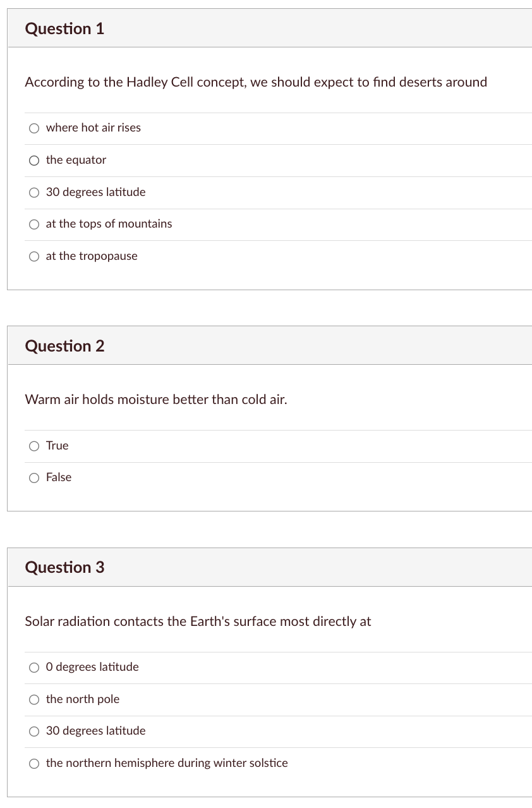This screenshot has width=532, height=808.
Task: Choose 'the north pole' radio option
Action: click(x=34, y=700)
